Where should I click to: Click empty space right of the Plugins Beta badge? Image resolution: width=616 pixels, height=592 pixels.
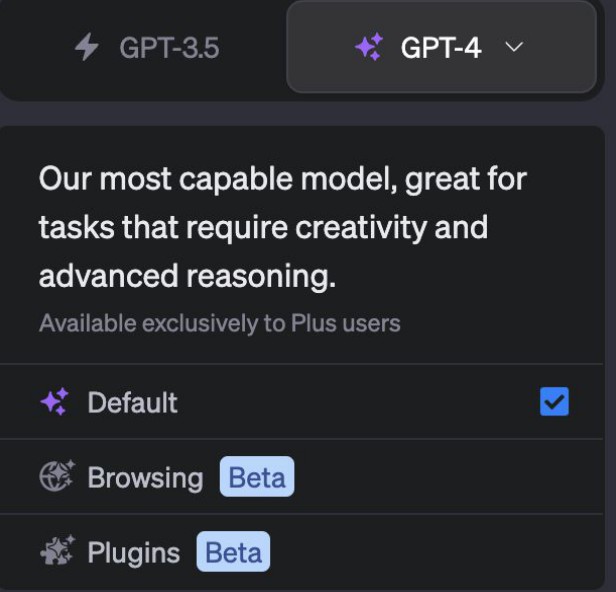pos(430,552)
